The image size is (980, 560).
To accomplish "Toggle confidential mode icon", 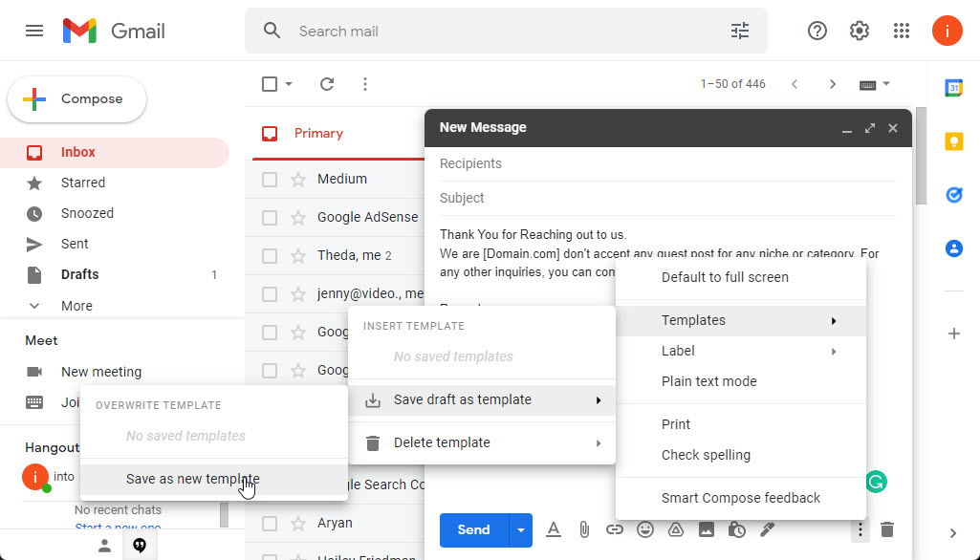I will pos(737,530).
